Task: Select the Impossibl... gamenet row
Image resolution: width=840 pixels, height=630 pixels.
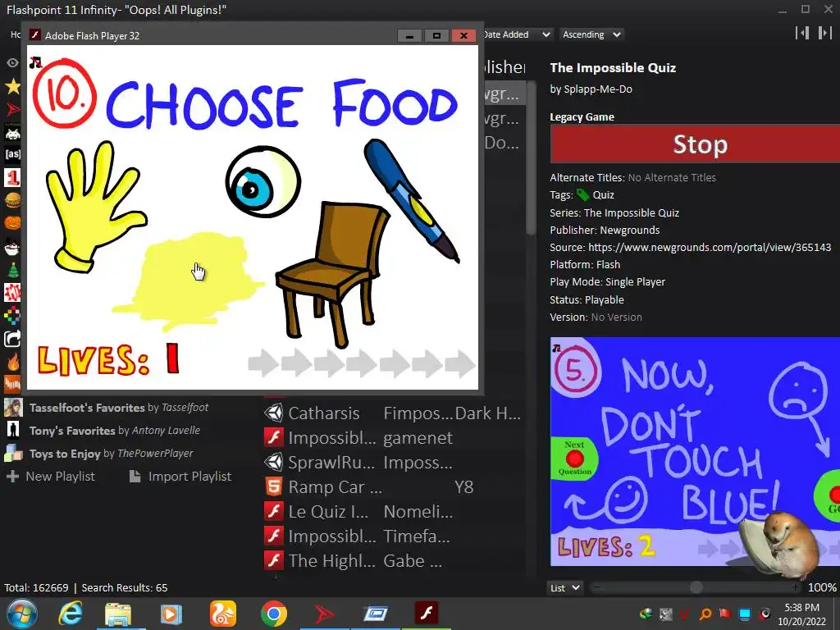Action: pos(393,438)
